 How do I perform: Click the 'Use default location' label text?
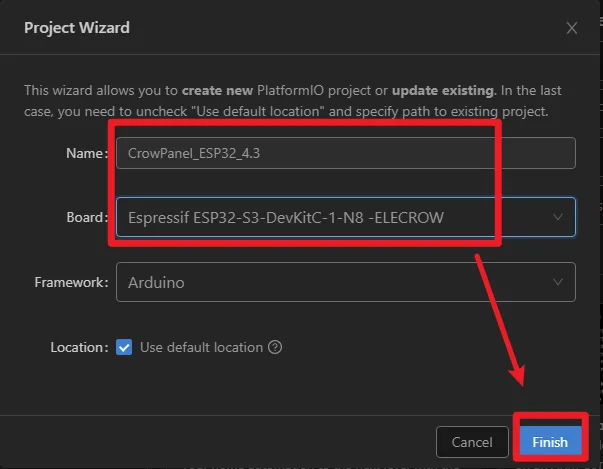[x=201, y=347]
